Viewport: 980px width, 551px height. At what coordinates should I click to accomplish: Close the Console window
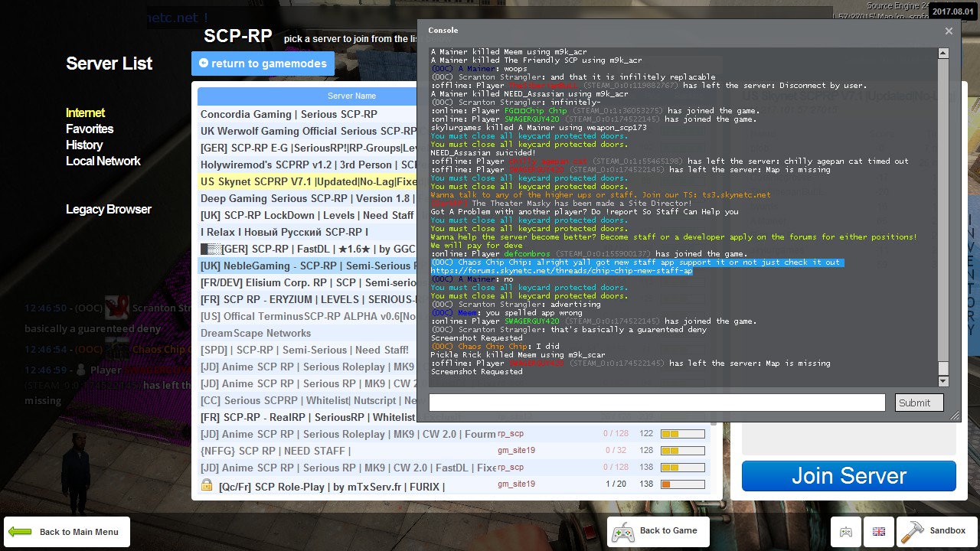[949, 31]
